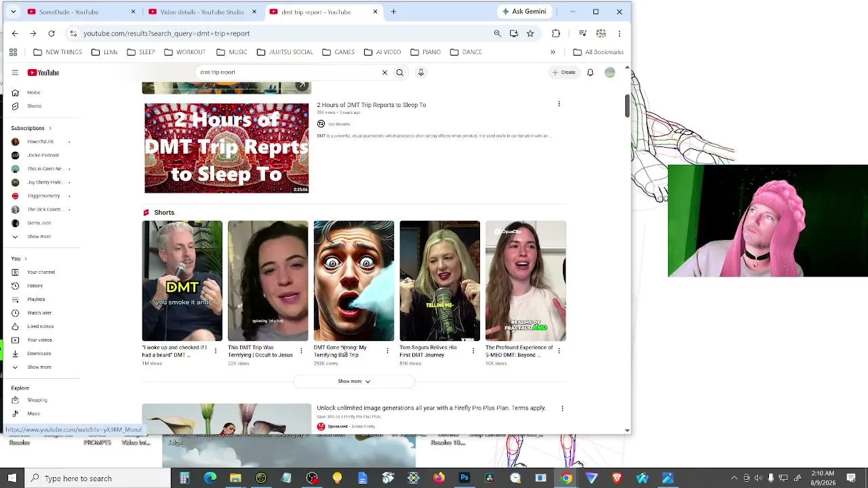Click the YouTube search input field
Image resolution: width=868 pixels, height=488 pixels.
tap(288, 73)
